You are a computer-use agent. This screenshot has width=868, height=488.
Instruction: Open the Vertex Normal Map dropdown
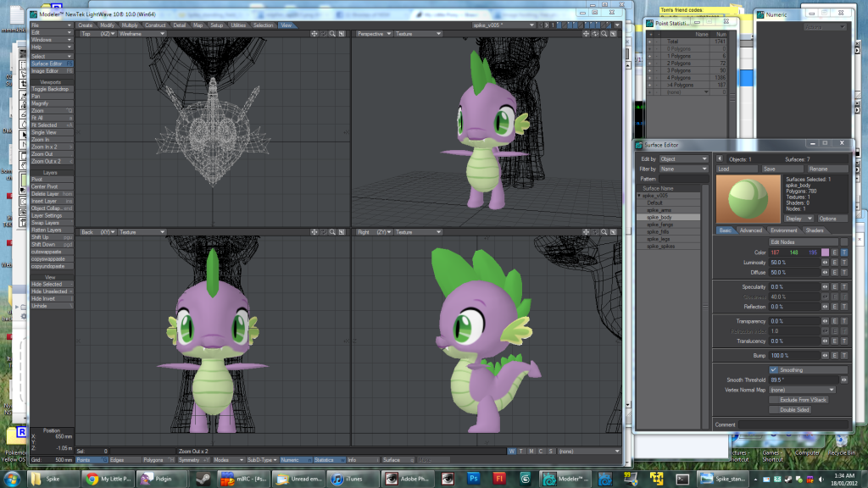click(802, 390)
